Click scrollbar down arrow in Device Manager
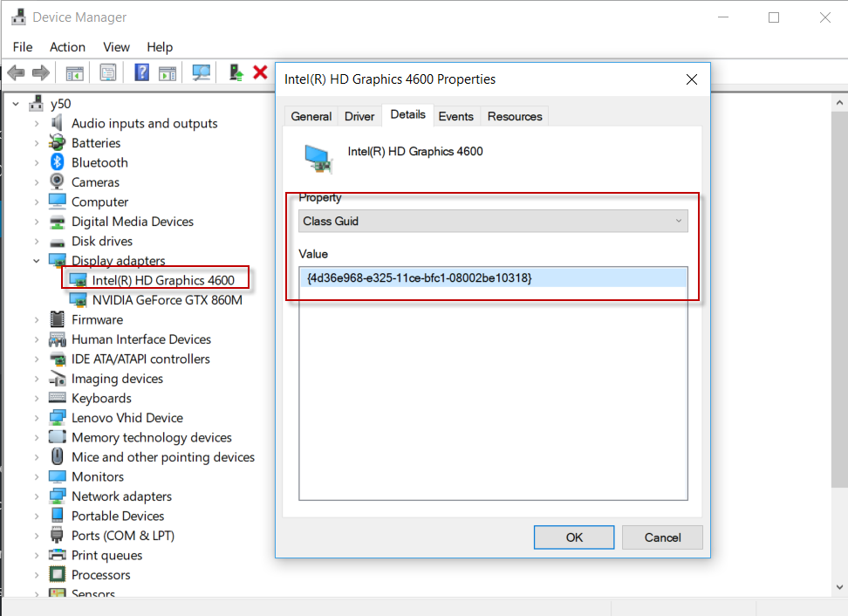The image size is (848, 616). point(839,587)
